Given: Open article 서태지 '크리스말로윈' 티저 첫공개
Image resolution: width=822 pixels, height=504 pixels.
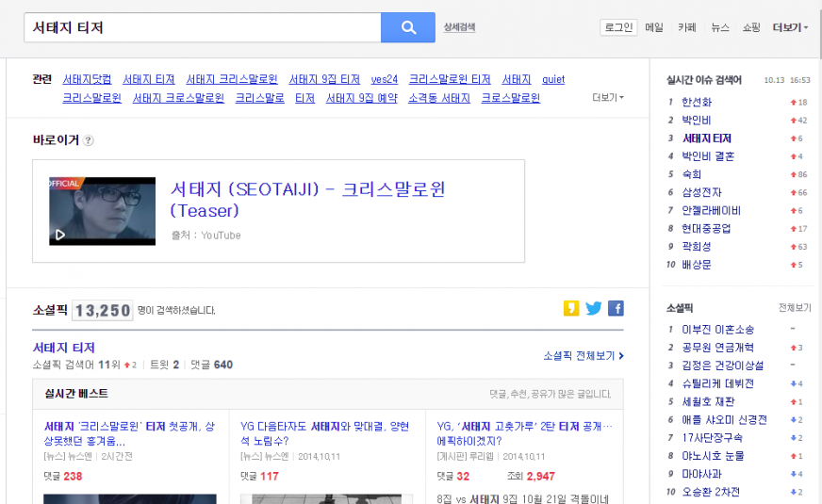Looking at the screenshot, I should [129, 433].
